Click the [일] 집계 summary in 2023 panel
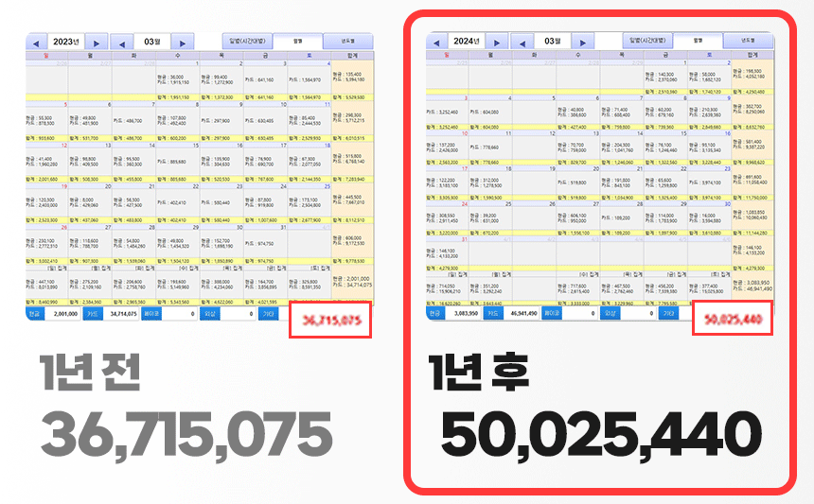 pyautogui.click(x=46, y=284)
